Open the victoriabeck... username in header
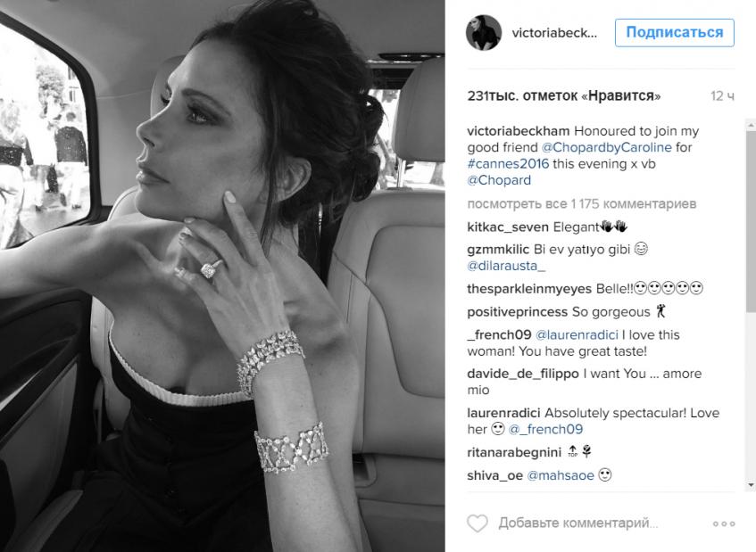The width and height of the screenshot is (756, 552). 554,33
